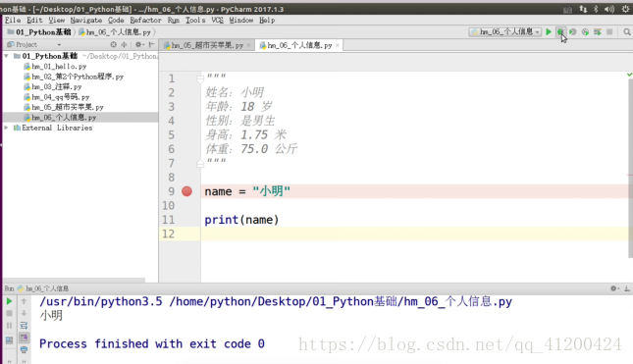Image resolution: width=633 pixels, height=364 pixels.
Task: Rerun program from Run panel green arrow
Action: (9, 301)
